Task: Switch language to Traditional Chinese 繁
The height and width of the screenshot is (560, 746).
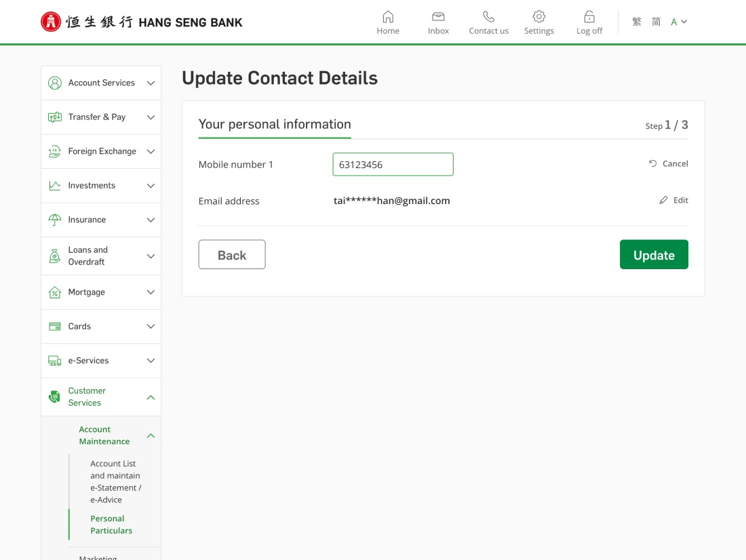Action: point(636,22)
